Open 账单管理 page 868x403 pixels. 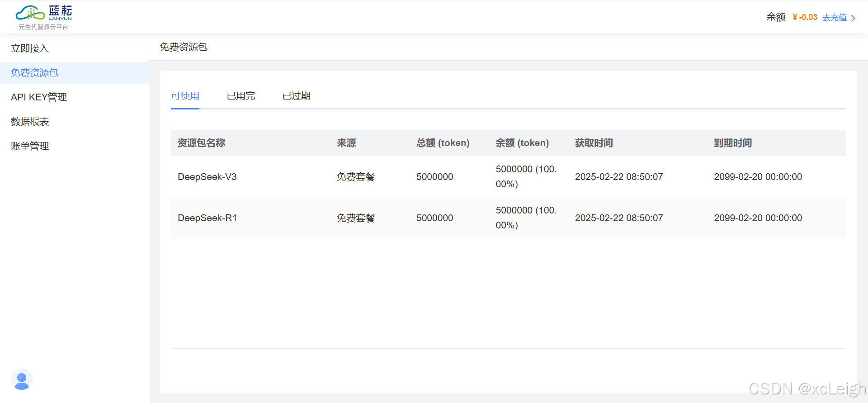30,146
